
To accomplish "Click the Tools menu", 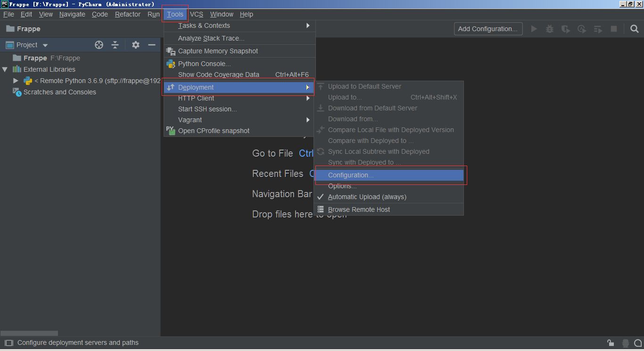I will click(x=175, y=14).
